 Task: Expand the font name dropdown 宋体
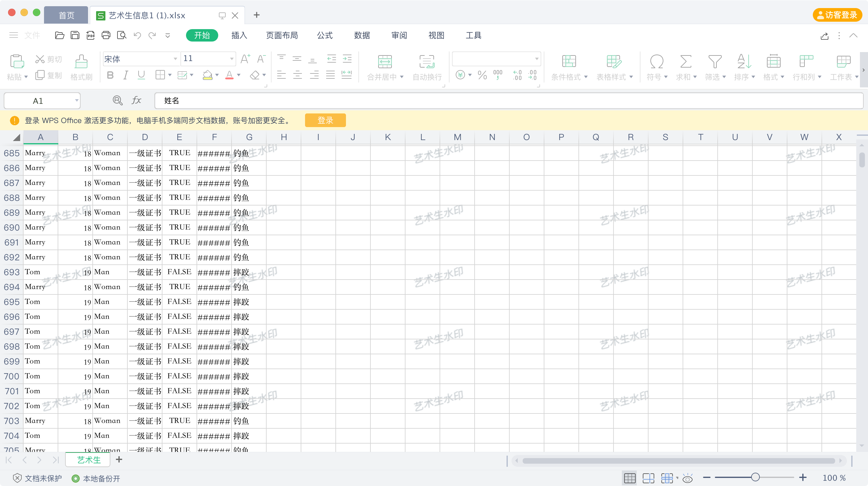coord(175,59)
